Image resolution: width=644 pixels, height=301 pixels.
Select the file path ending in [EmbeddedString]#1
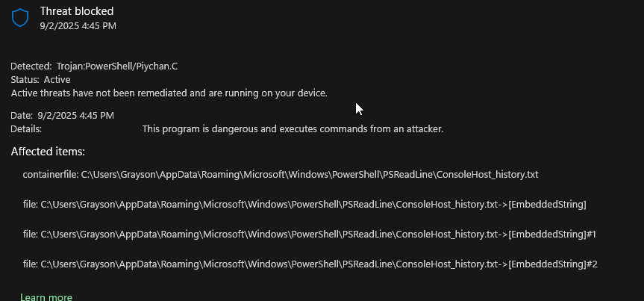[309, 235]
